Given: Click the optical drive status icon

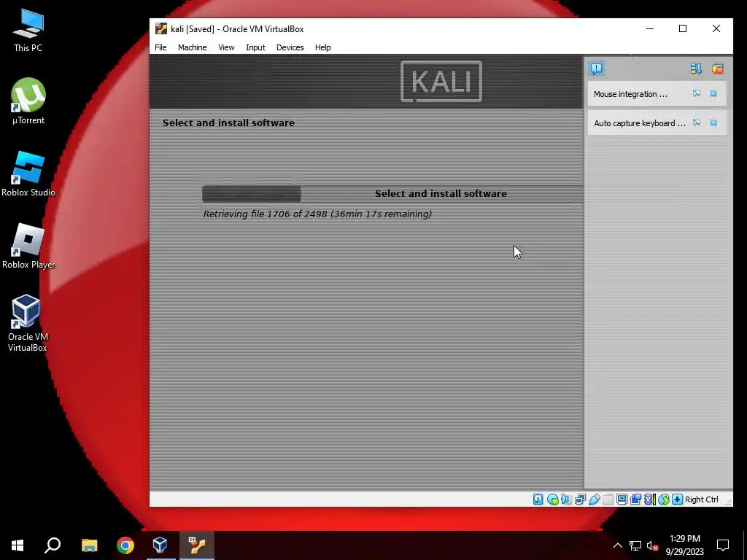Looking at the screenshot, I should click(x=552, y=499).
